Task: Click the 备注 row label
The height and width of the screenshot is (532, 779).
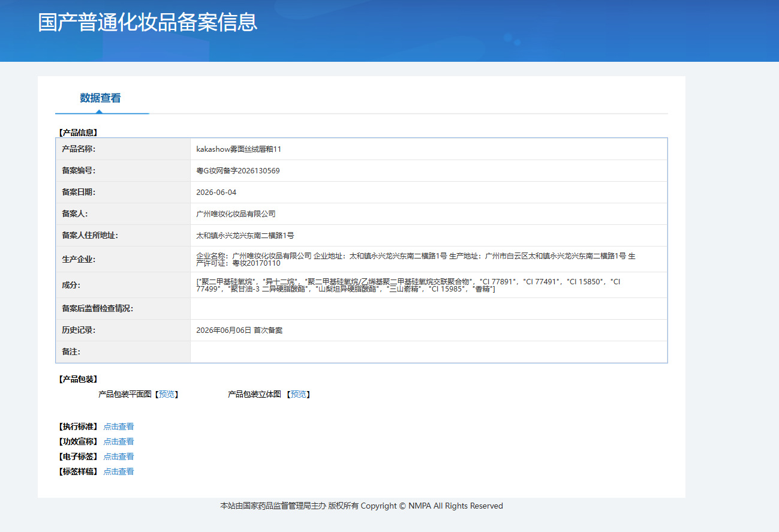Action: (71, 352)
